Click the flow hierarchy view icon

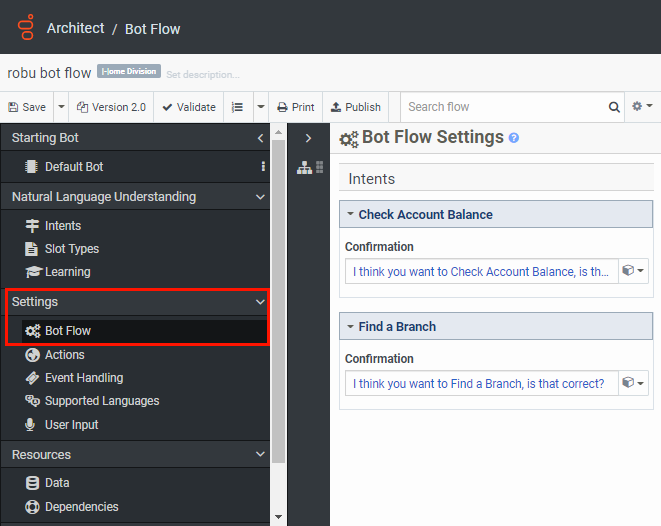pos(305,168)
